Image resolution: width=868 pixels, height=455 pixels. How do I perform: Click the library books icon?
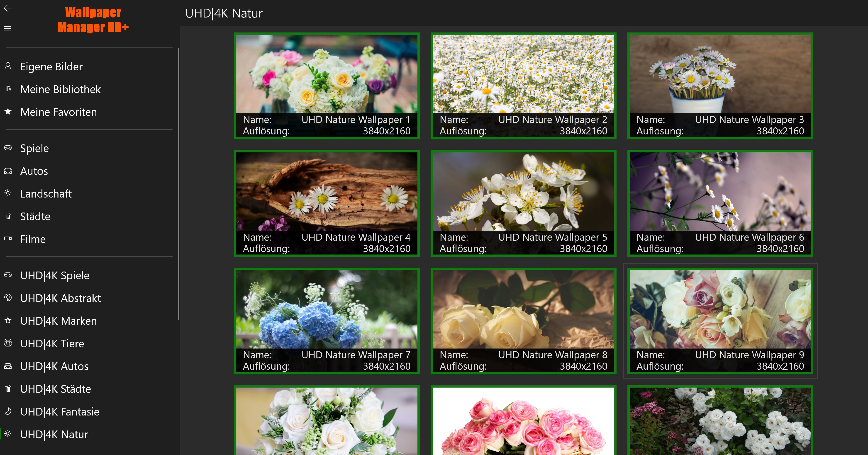(8, 89)
